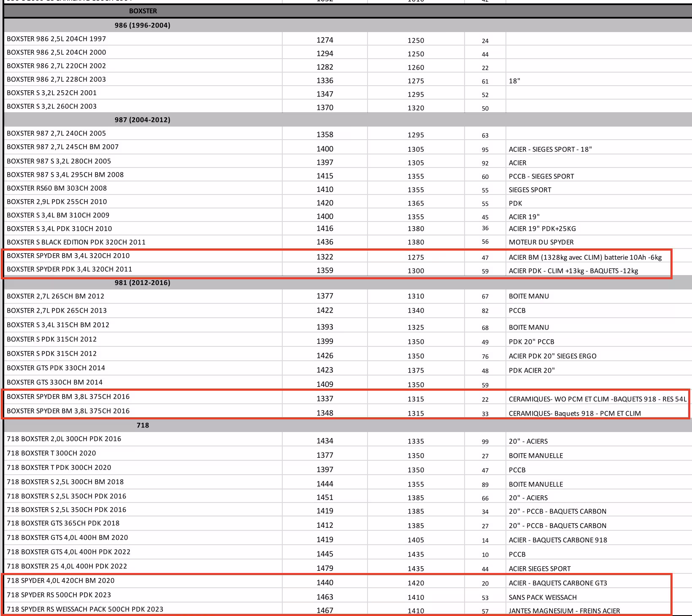The width and height of the screenshot is (692, 616).
Task: Click BOXSTER GTS 330CH BM 2014 cell
Action: point(143,382)
